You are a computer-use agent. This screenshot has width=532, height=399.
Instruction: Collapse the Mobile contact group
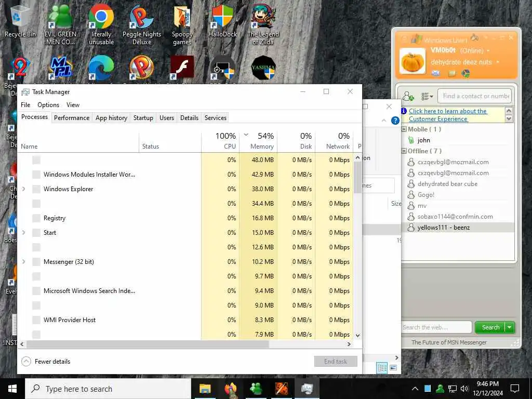404,129
